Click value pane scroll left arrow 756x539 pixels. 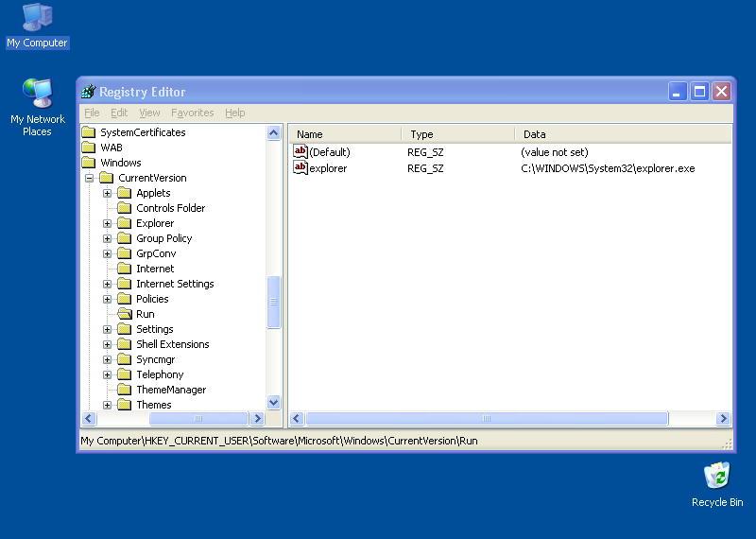tap(297, 418)
